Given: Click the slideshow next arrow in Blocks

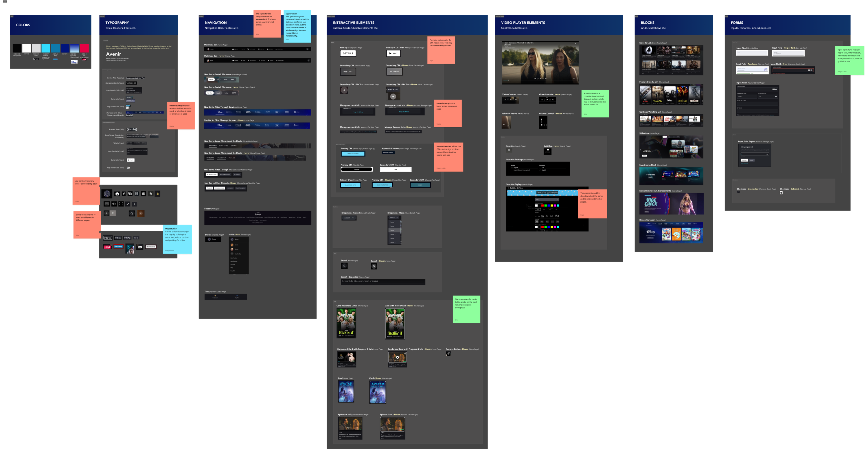Looking at the screenshot, I should (x=702, y=149).
